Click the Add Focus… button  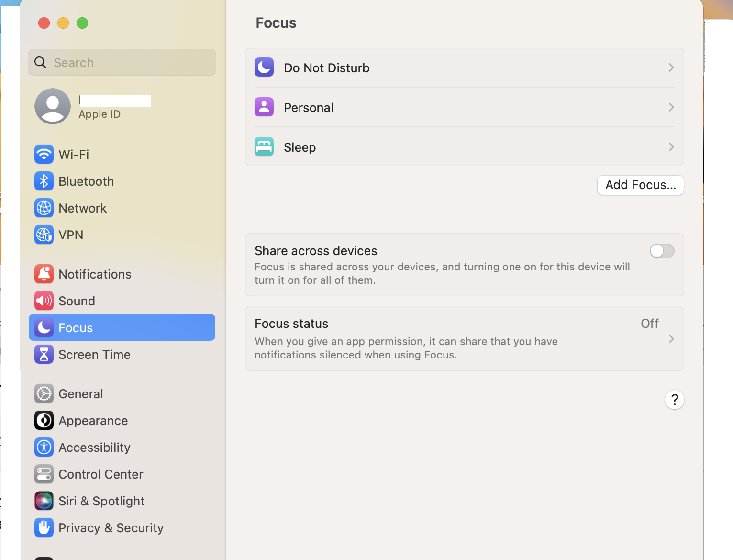coord(641,185)
